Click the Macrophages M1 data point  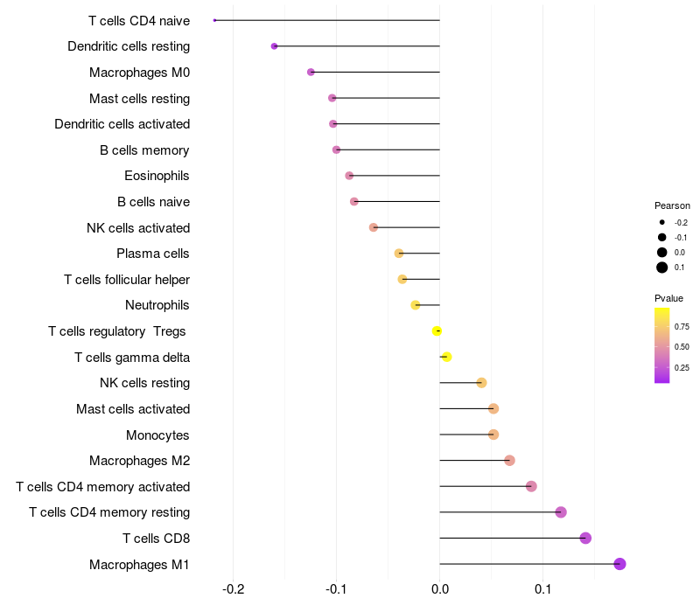click(x=619, y=564)
